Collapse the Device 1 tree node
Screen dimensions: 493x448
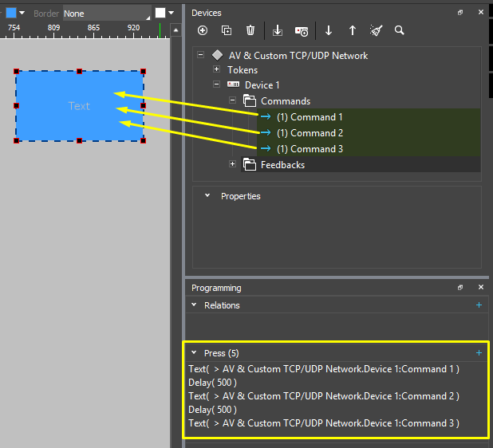216,84
